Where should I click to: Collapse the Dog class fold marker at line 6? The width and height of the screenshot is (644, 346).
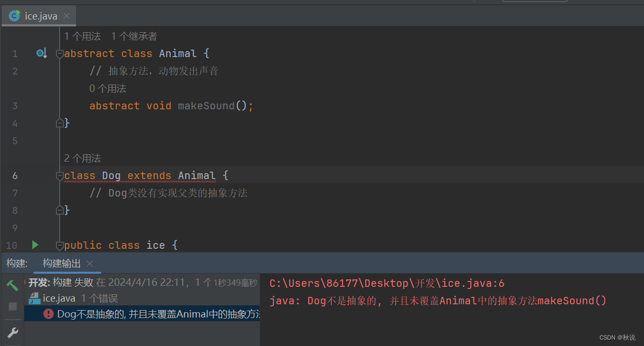(x=60, y=175)
